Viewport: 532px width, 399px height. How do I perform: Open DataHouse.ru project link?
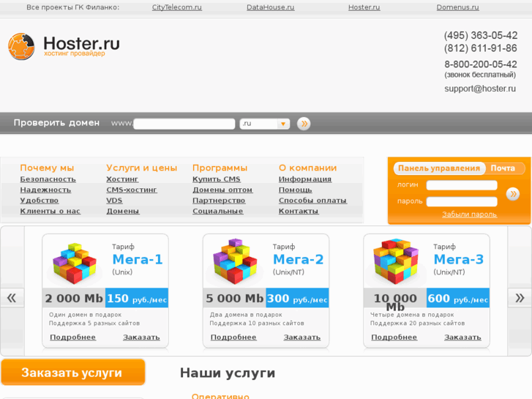coord(271,7)
